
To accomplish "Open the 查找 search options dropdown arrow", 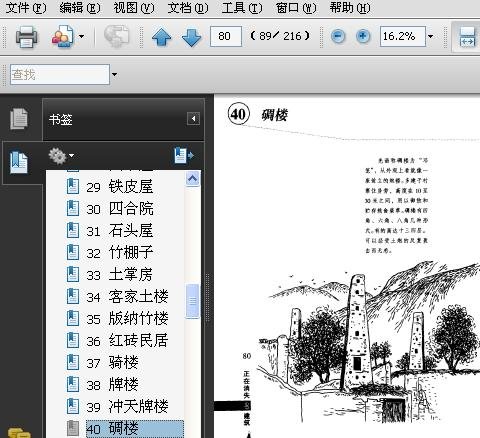I will [114, 74].
